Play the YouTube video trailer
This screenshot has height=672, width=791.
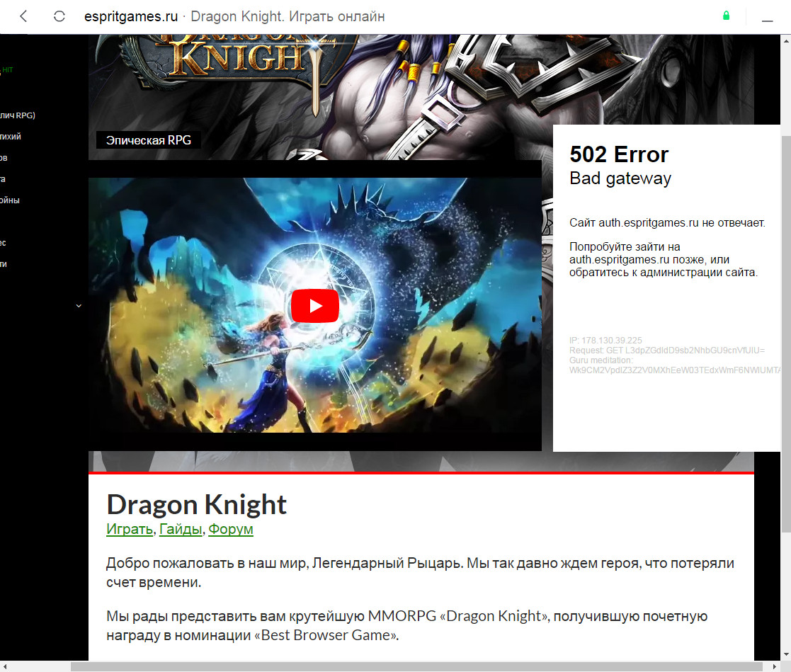point(314,306)
